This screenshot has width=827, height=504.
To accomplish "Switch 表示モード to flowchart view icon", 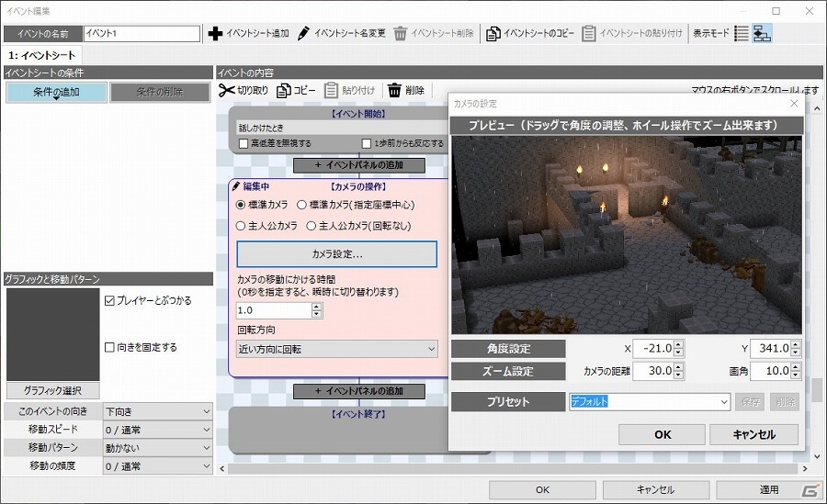I will point(762,34).
